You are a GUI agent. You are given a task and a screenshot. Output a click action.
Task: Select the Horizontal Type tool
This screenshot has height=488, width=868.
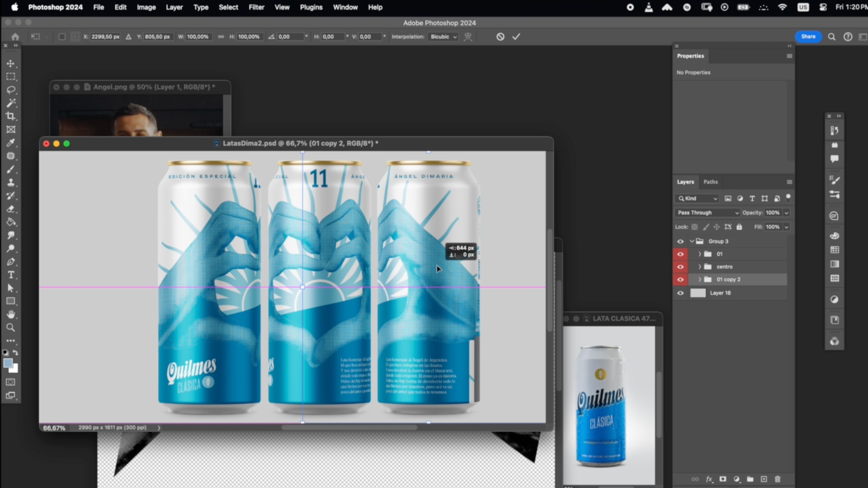point(11,275)
